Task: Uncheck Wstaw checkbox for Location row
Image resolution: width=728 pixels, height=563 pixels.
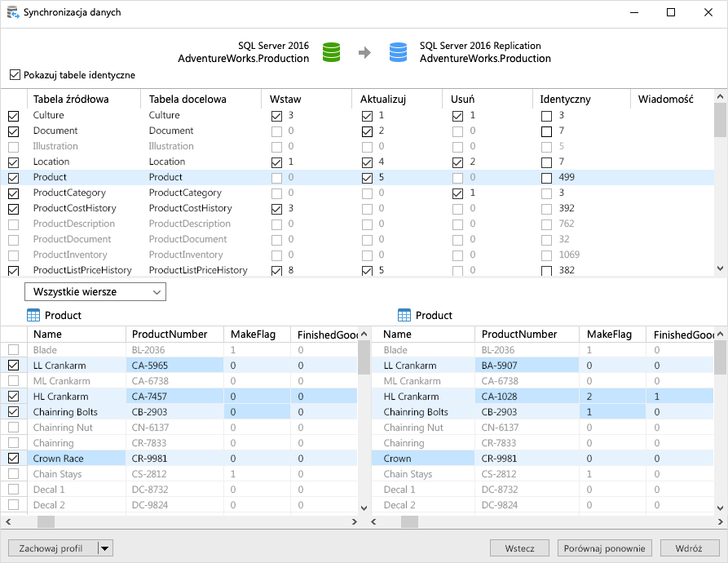Action: (x=276, y=162)
